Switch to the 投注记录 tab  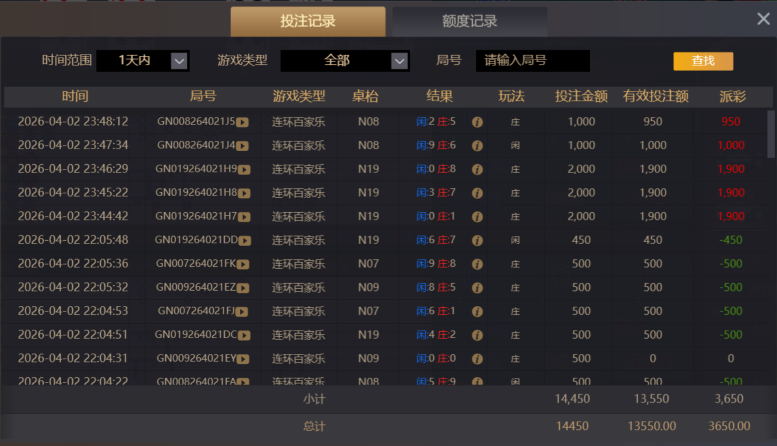(x=308, y=21)
